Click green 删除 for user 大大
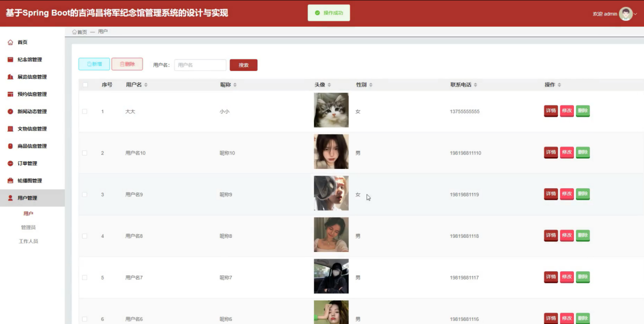The width and height of the screenshot is (644, 324). [x=583, y=111]
